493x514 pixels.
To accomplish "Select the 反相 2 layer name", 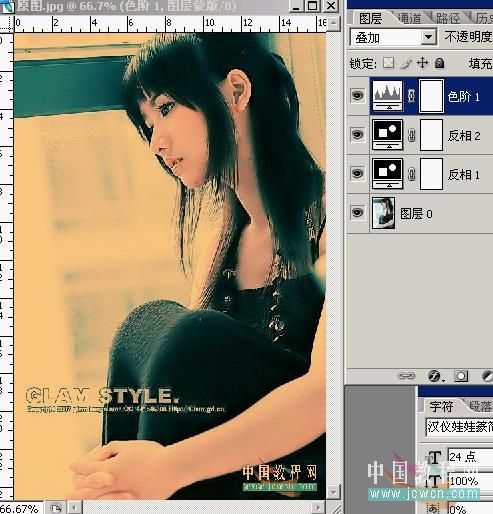I will point(464,135).
